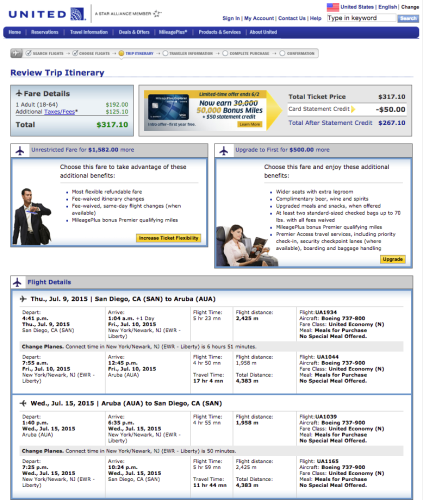Click airplane icon in progress bar start
Viewport: 423px width, 500px height.
click(16, 53)
